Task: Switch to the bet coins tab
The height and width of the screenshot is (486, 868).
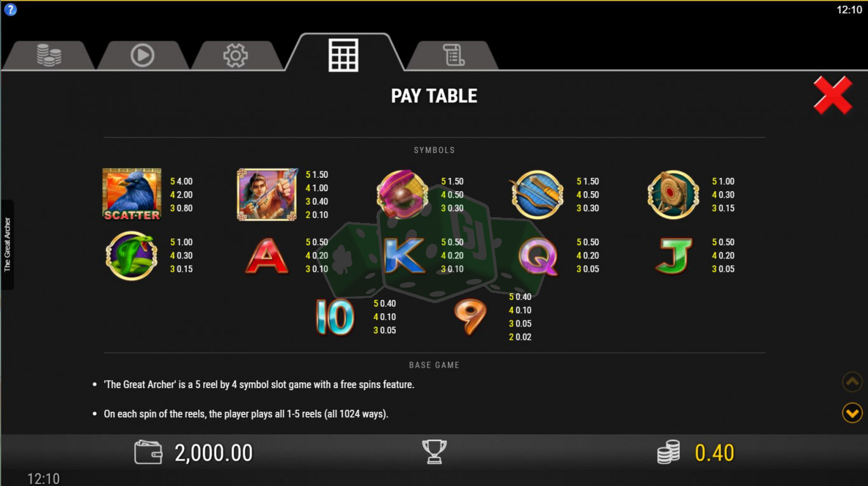Action: click(x=49, y=55)
